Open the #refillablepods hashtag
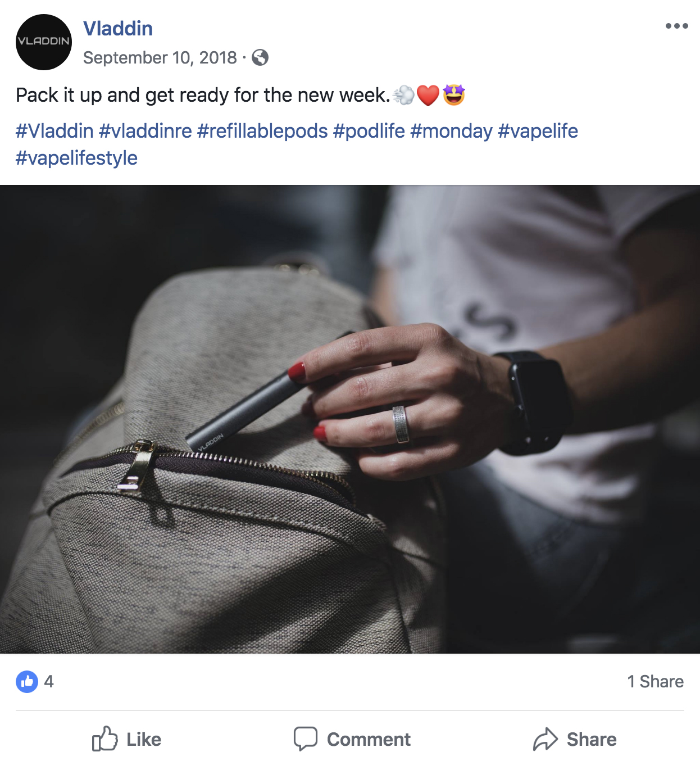 262,131
